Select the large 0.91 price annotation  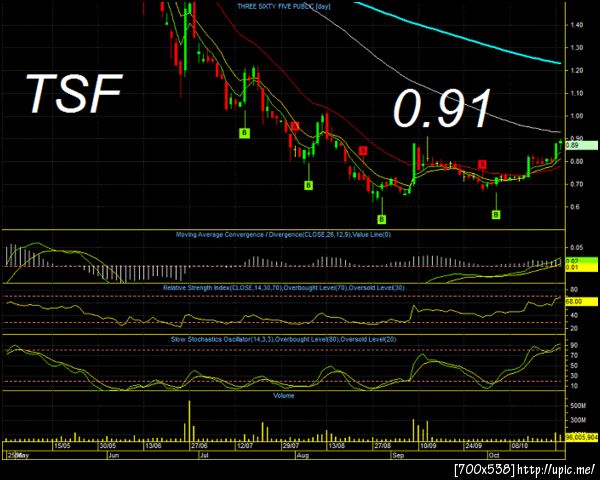[442, 109]
